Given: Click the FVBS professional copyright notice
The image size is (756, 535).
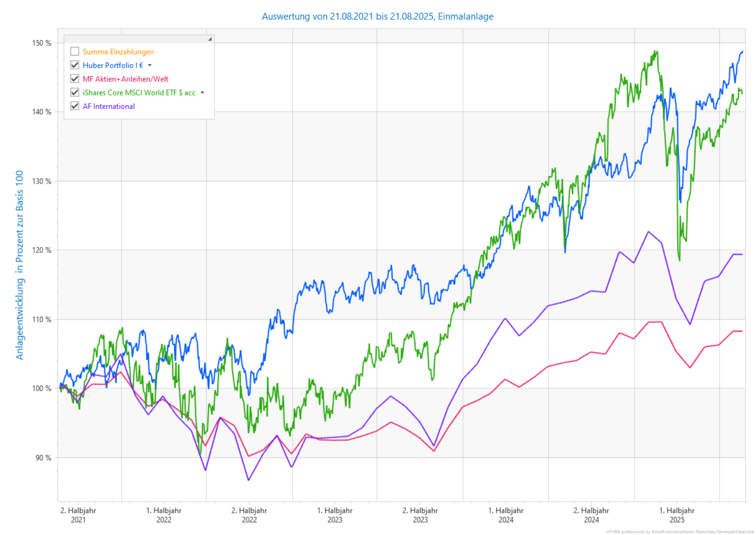Looking at the screenshot, I should tap(679, 532).
